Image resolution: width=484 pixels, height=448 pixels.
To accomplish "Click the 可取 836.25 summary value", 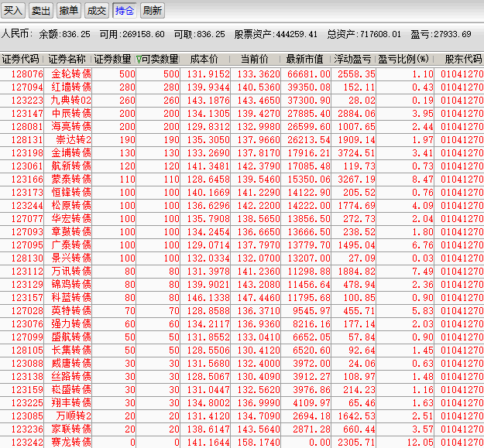I will (x=199, y=34).
